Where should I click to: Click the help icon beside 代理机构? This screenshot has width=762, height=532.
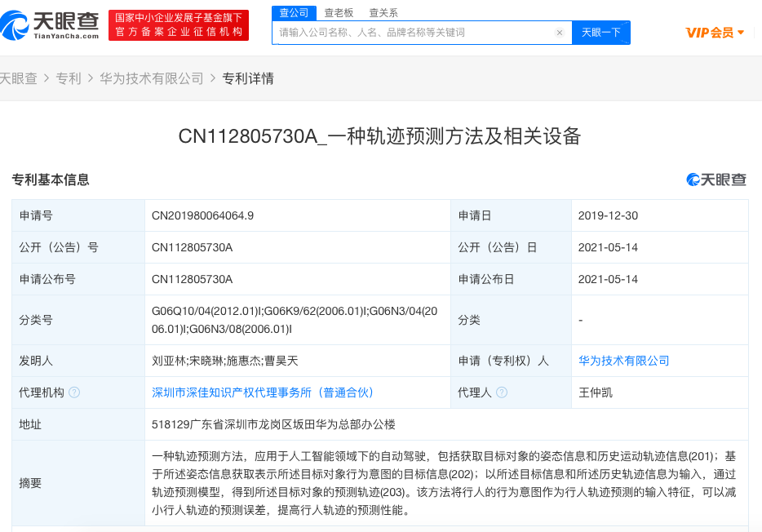pyautogui.click(x=74, y=392)
